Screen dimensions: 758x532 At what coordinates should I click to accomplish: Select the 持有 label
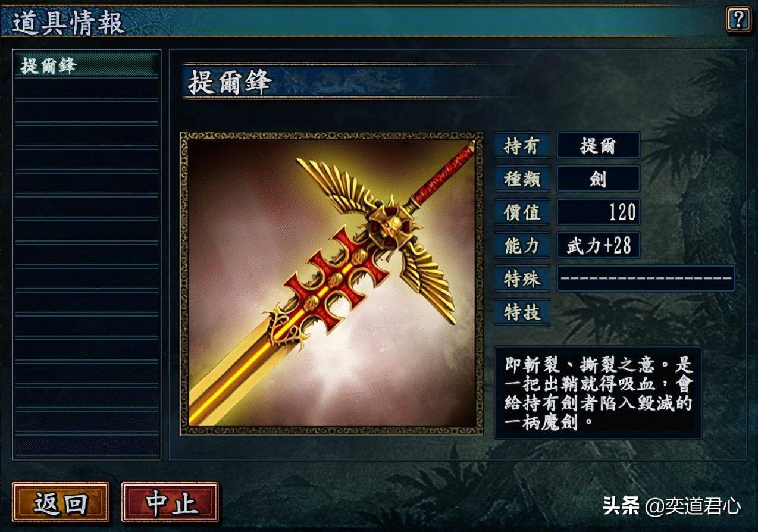tap(522, 146)
